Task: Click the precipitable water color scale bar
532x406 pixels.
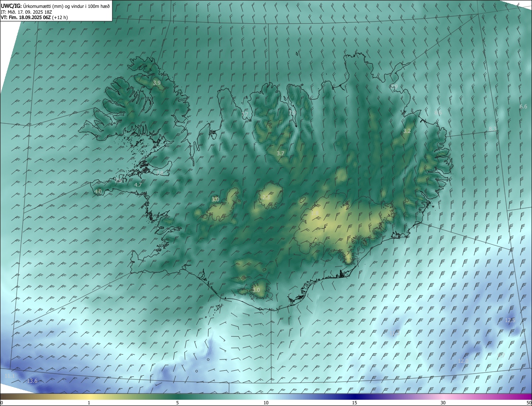Action: [266, 396]
